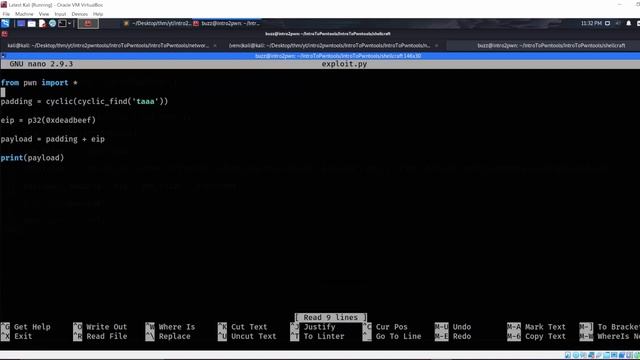The height and width of the screenshot is (360, 640).
Task: Click the blue desktop icon in Kali panel
Action: [21, 24]
